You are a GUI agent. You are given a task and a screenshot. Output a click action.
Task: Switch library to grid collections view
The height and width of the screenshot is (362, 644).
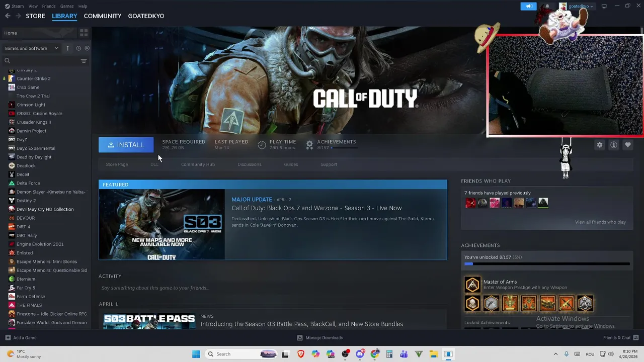click(x=84, y=33)
